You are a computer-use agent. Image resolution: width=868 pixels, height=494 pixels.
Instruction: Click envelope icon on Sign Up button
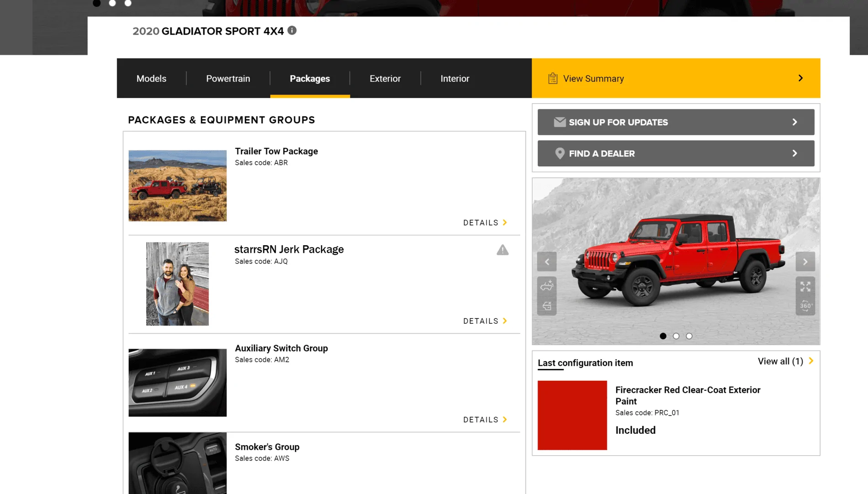coord(560,122)
